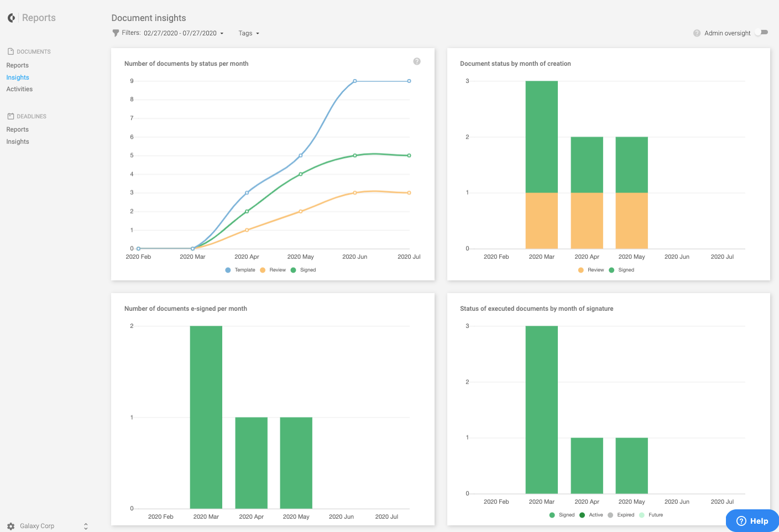779x532 pixels.
Task: Open Activities under Documents
Action: (x=19, y=89)
